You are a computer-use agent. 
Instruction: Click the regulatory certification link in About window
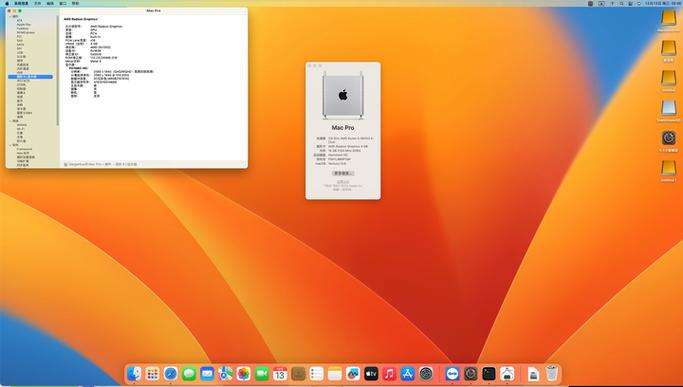point(343,182)
